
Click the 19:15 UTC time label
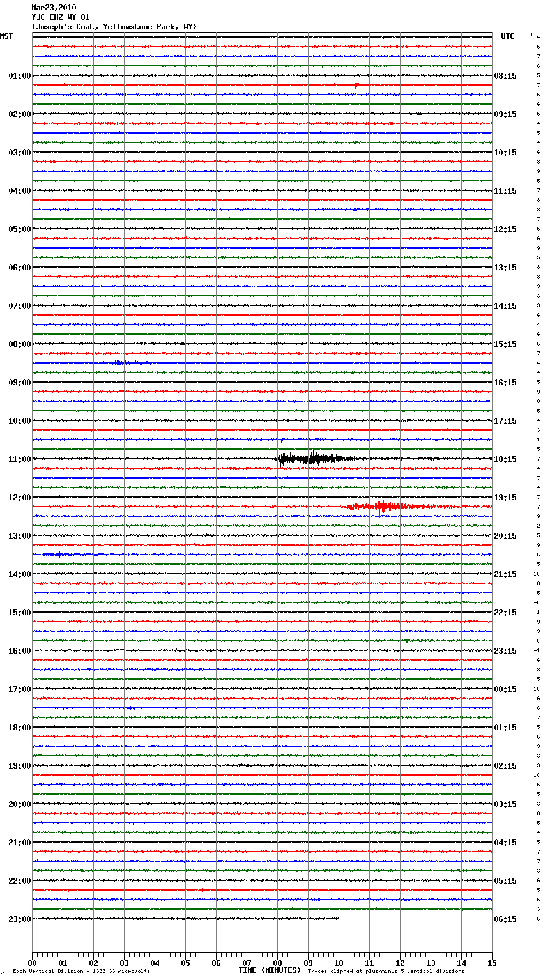coord(505,498)
